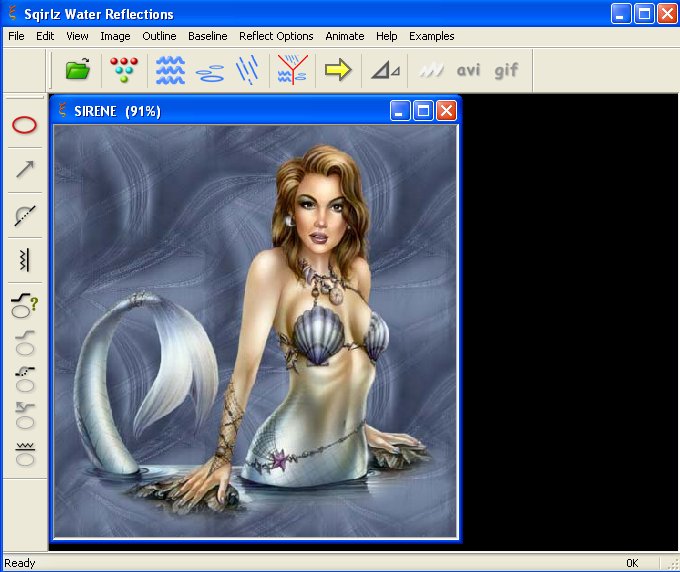Select the curve with dashed line tool
This screenshot has width=680, height=572.
[x=25, y=215]
